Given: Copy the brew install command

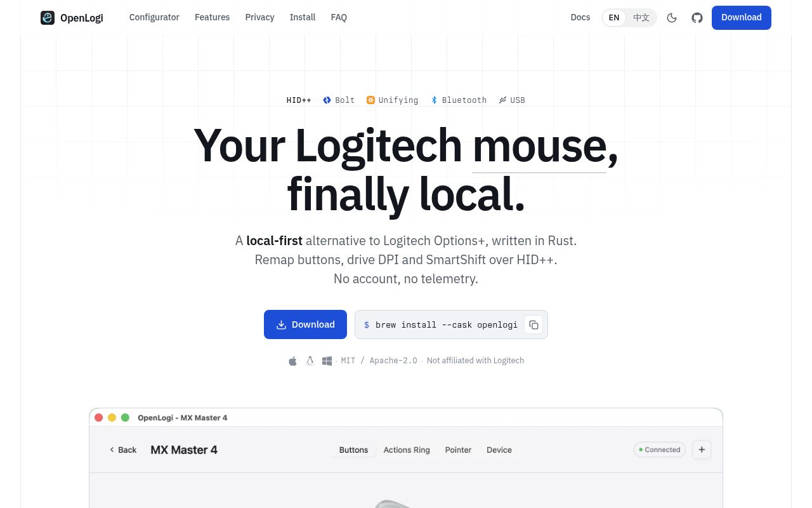Looking at the screenshot, I should 534,324.
